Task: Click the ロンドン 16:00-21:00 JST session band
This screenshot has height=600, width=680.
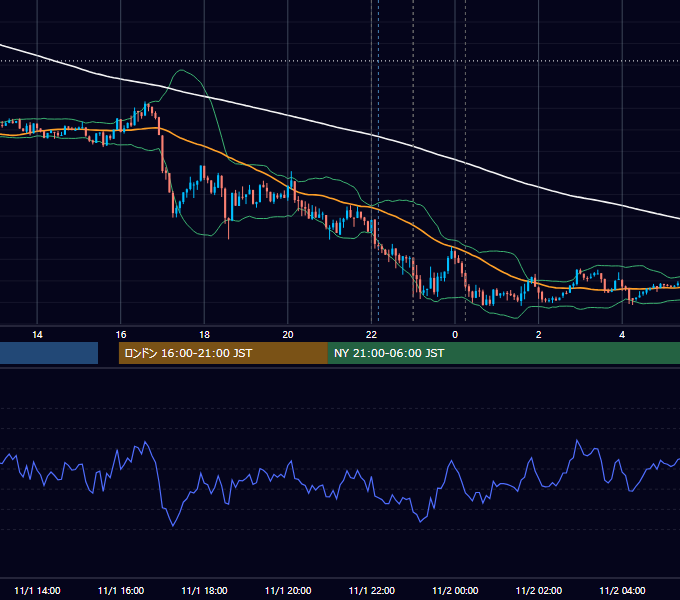Action: click(x=223, y=353)
